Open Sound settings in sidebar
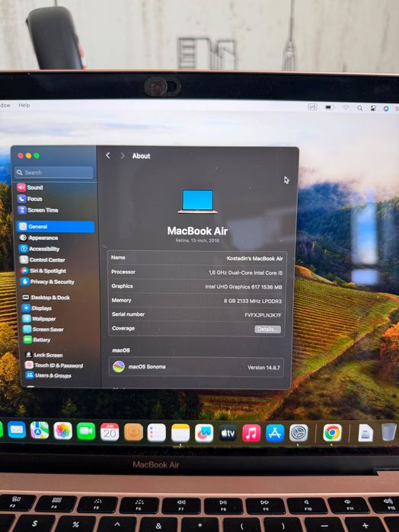The image size is (399, 532). tap(30, 187)
